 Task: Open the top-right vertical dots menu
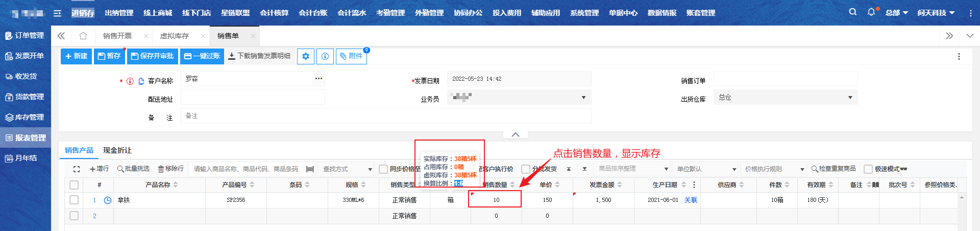tap(970, 13)
